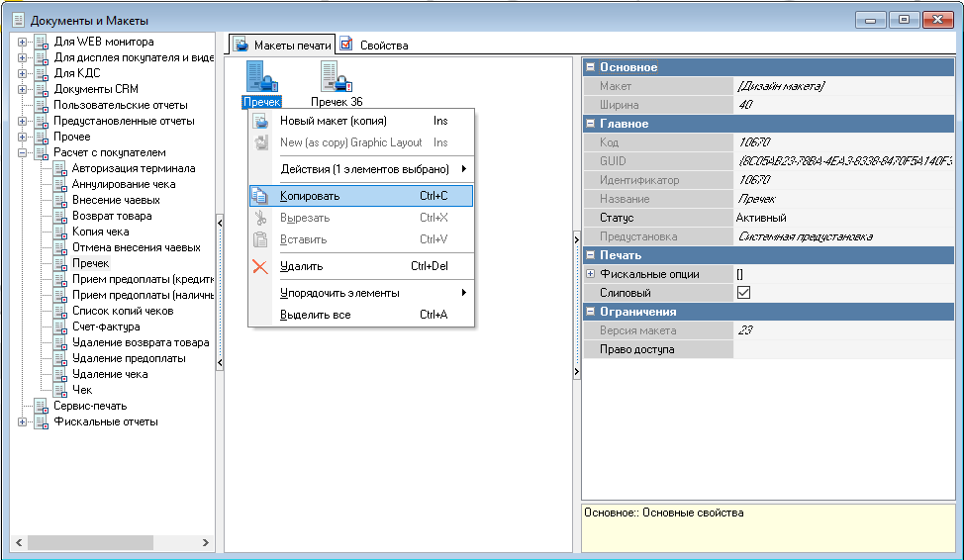Expand the Фискальные опции property
964x560 pixels.
[591, 274]
